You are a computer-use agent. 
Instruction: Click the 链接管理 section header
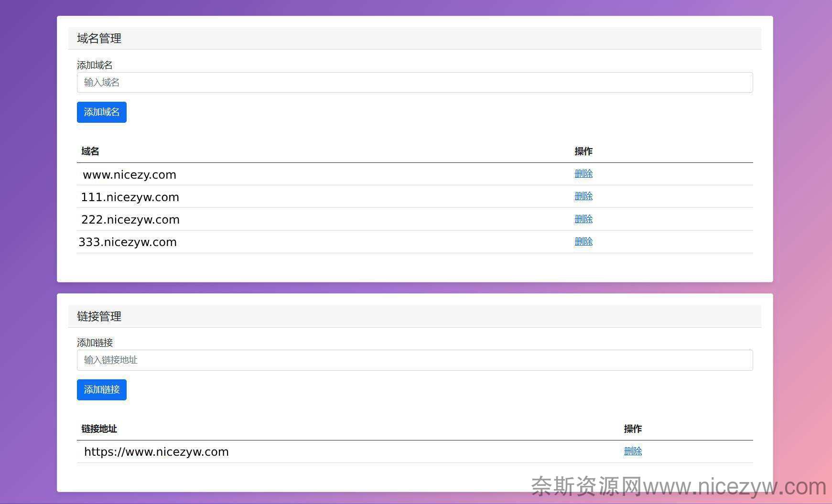point(99,316)
